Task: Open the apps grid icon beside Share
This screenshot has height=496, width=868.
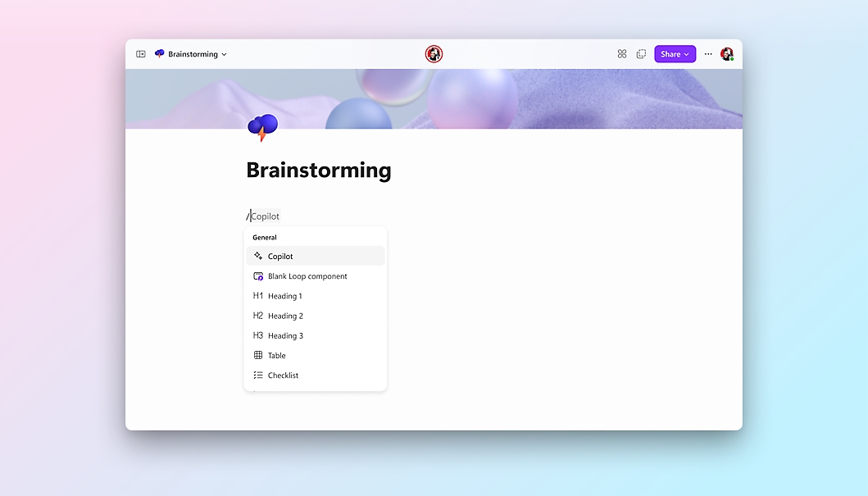Action: (x=622, y=54)
